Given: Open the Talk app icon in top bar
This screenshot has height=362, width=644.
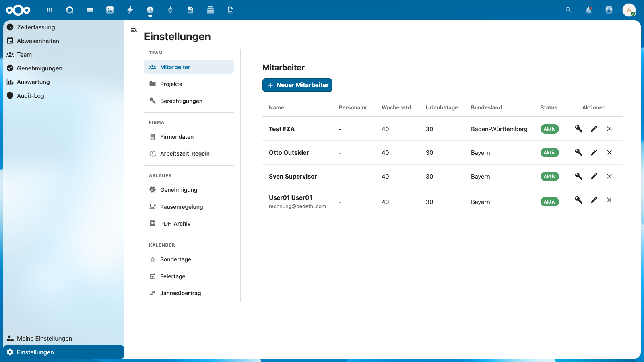Looking at the screenshot, I should coord(70,10).
